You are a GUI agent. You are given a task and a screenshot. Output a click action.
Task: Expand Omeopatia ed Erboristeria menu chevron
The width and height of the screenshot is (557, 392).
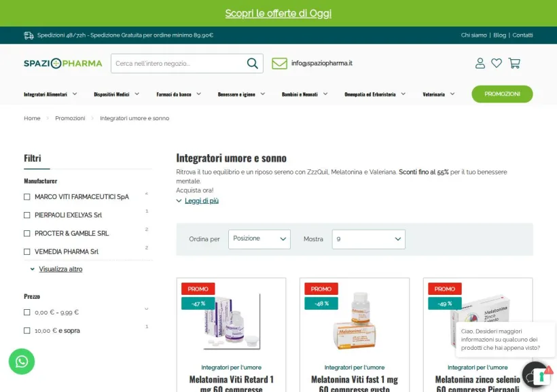403,94
